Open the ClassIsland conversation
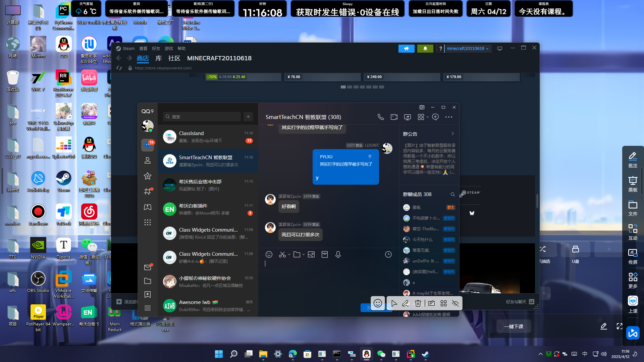The height and width of the screenshot is (362, 644). [208, 137]
